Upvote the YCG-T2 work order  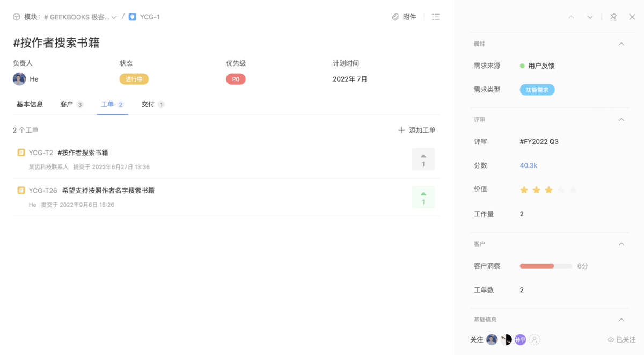coord(423,159)
